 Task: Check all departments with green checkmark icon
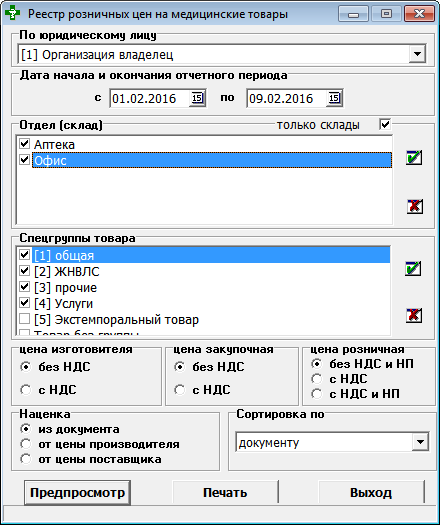coord(414,157)
